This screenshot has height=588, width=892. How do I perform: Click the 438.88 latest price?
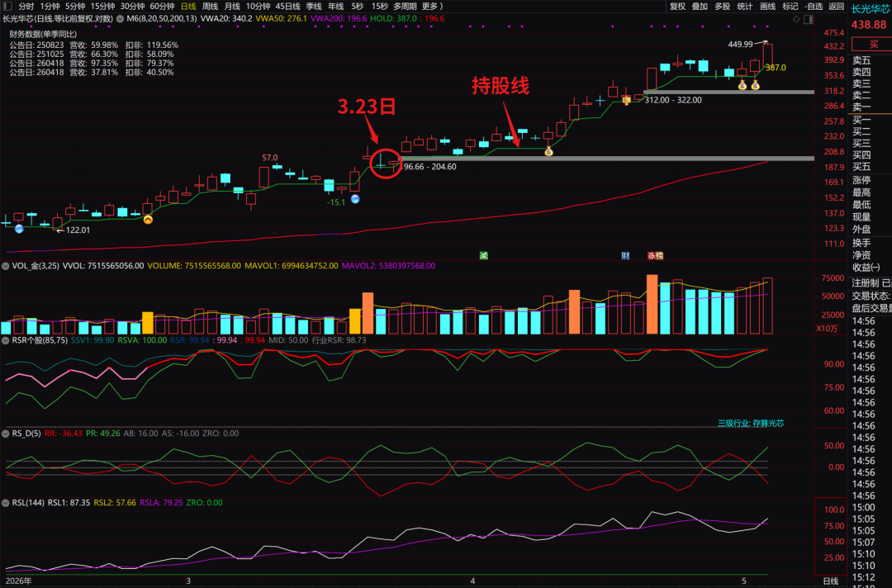(869, 25)
